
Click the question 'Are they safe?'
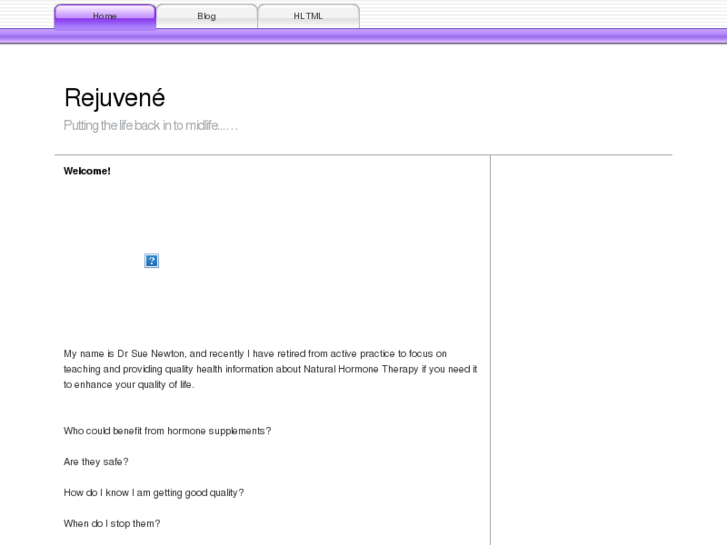pos(96,462)
